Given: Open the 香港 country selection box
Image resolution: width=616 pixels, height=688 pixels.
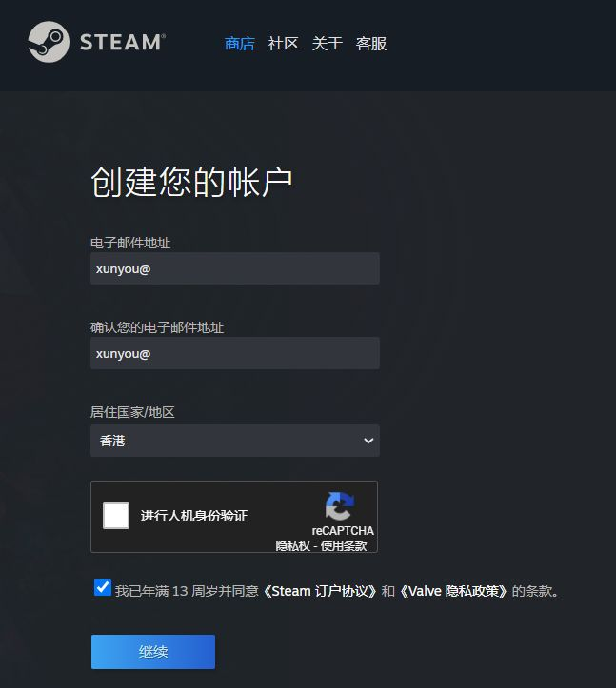Looking at the screenshot, I should (235, 441).
